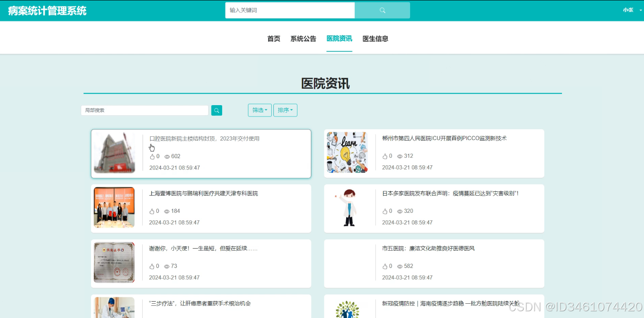Open the 系统公告 tab
The height and width of the screenshot is (318, 644).
pyautogui.click(x=303, y=39)
